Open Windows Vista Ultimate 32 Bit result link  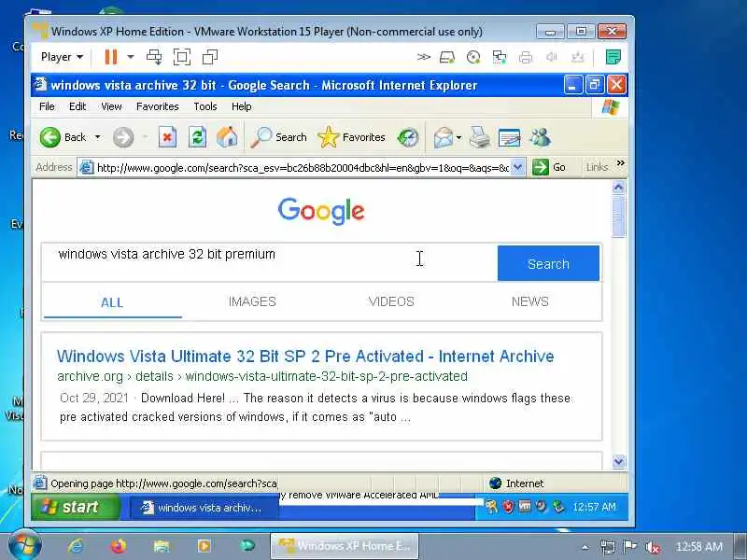coord(305,357)
